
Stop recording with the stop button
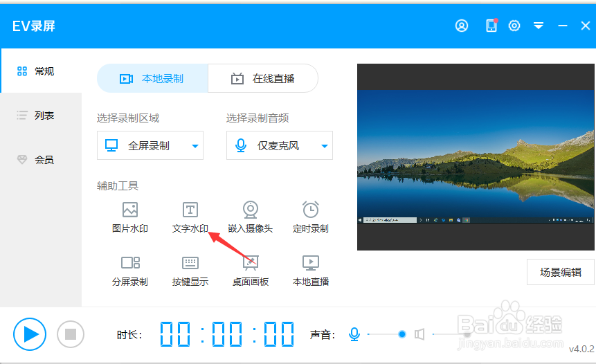click(x=71, y=334)
